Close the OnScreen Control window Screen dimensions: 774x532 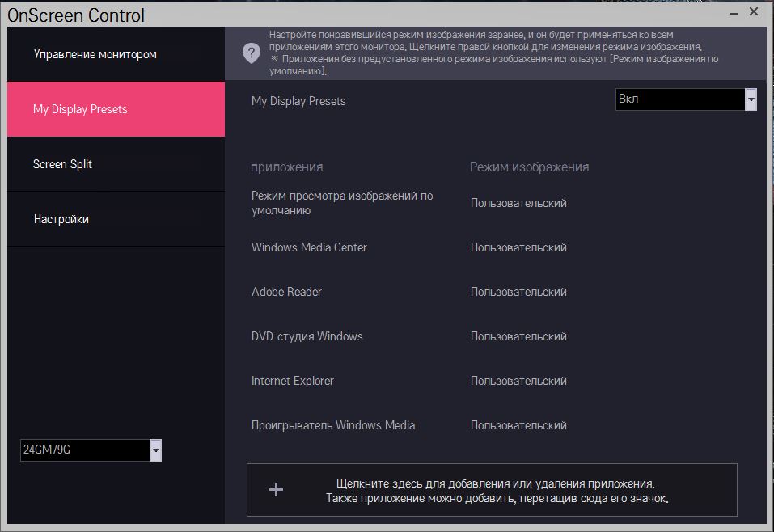click(x=754, y=12)
